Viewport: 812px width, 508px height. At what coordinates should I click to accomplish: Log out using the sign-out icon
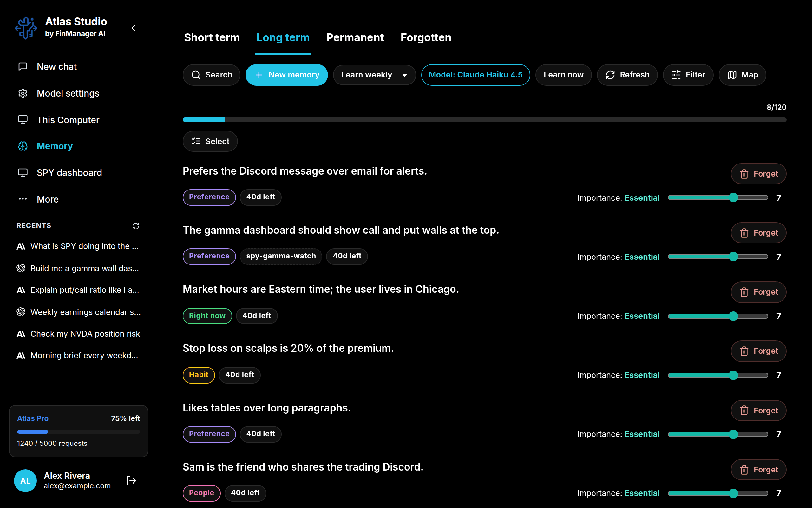pyautogui.click(x=131, y=481)
